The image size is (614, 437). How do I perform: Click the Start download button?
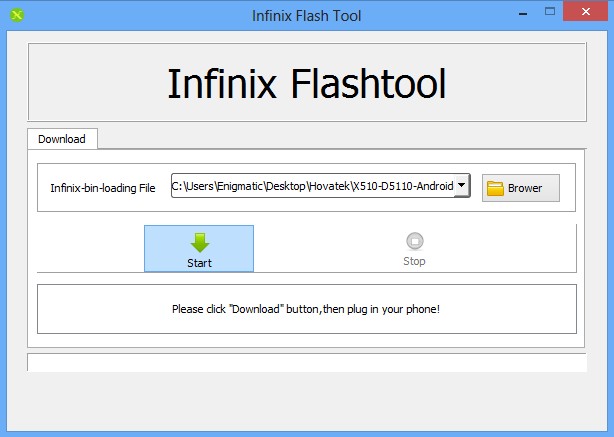point(199,248)
